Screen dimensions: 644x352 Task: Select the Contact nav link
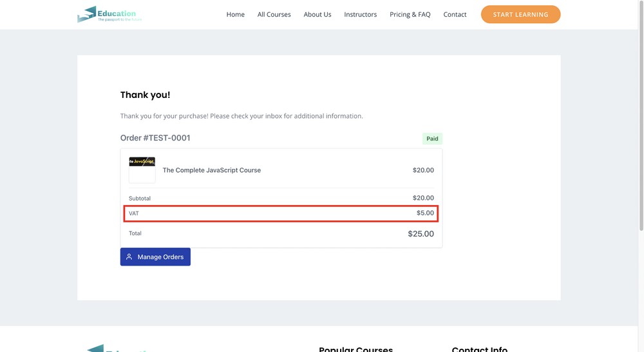click(455, 14)
